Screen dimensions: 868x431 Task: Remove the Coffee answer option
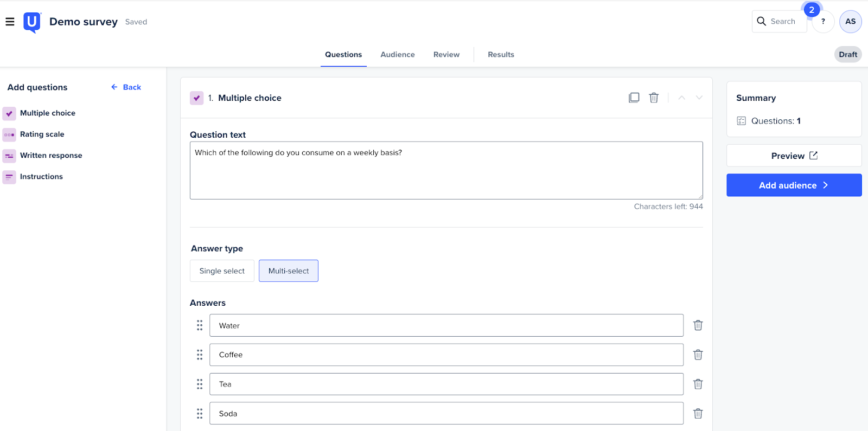pyautogui.click(x=698, y=355)
